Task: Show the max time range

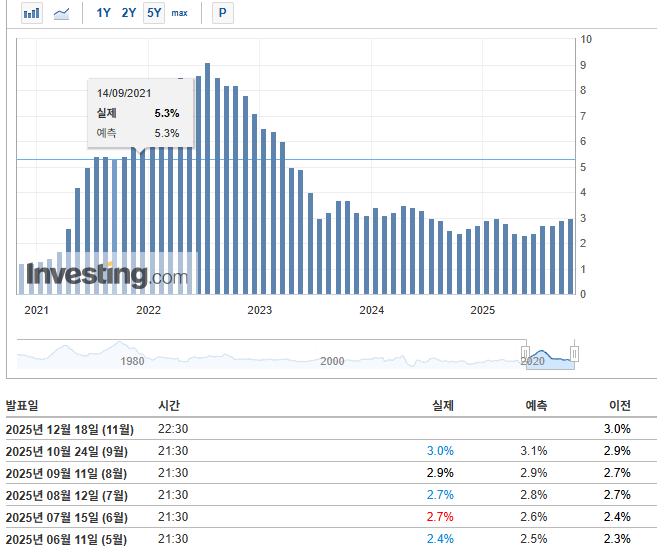Action: click(x=179, y=13)
